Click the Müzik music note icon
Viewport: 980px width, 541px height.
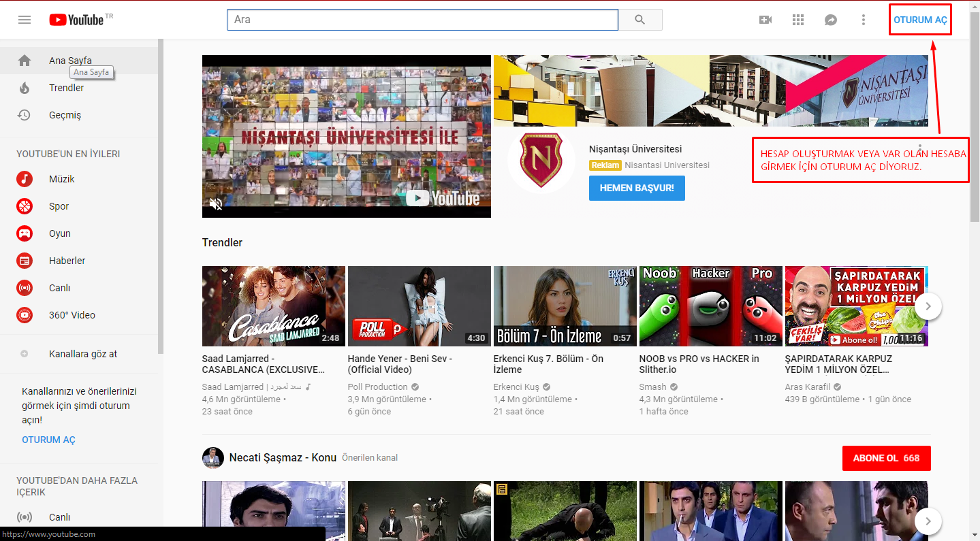point(25,179)
